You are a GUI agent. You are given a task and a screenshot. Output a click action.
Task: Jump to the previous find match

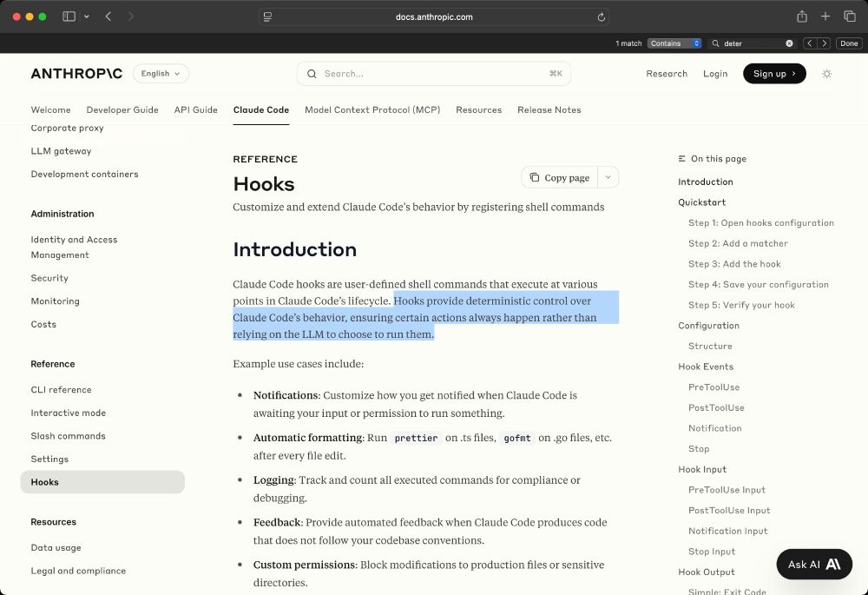pos(810,43)
